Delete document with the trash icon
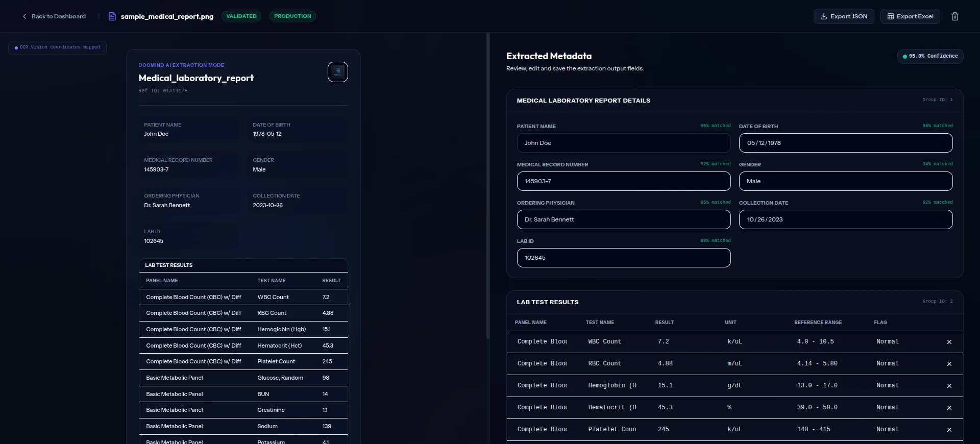Viewport: 980px width, 444px height. tap(955, 16)
